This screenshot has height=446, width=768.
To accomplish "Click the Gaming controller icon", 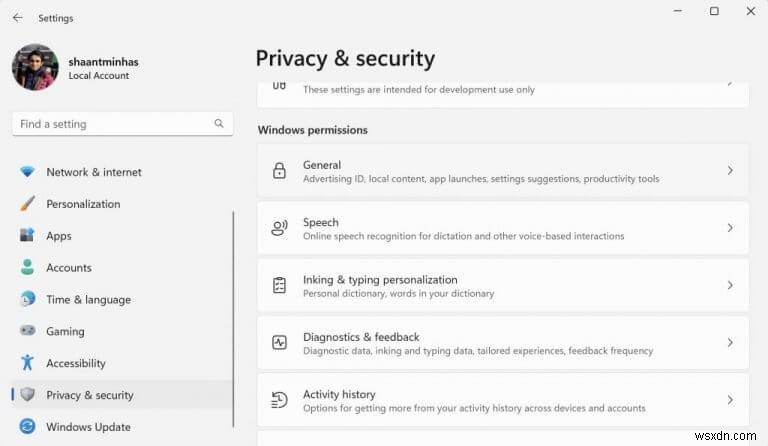I will (x=27, y=331).
